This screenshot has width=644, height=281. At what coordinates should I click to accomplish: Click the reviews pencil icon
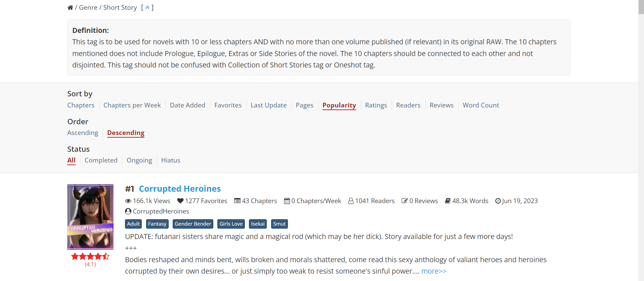pyautogui.click(x=404, y=201)
